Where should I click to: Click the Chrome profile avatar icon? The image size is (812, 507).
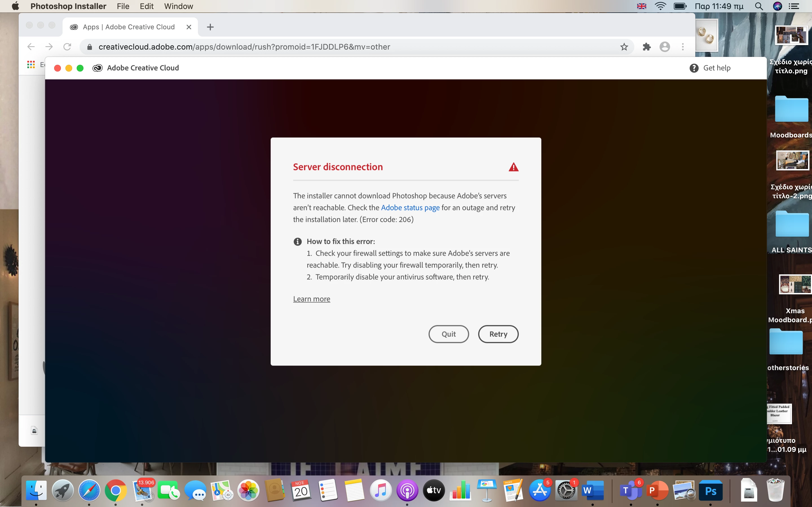(x=664, y=47)
